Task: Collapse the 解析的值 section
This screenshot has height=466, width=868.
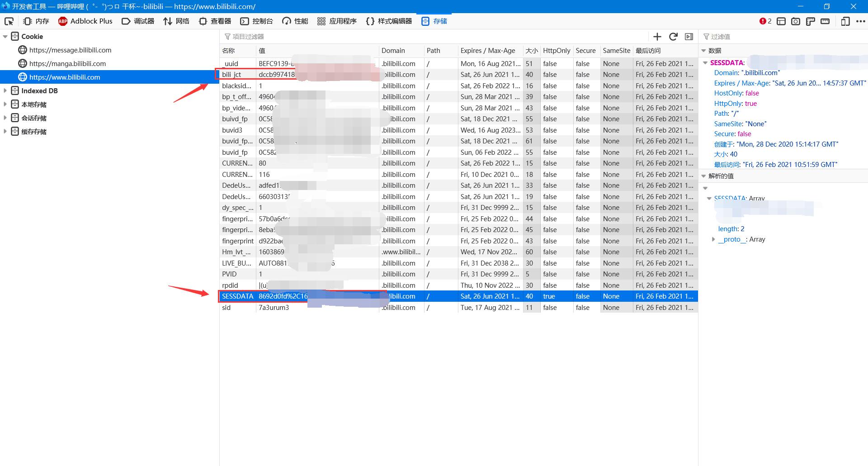Action: click(703, 176)
